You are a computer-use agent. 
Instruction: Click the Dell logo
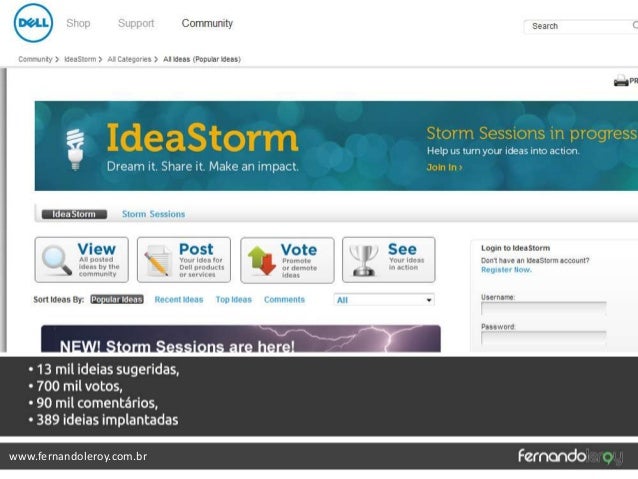(33, 23)
